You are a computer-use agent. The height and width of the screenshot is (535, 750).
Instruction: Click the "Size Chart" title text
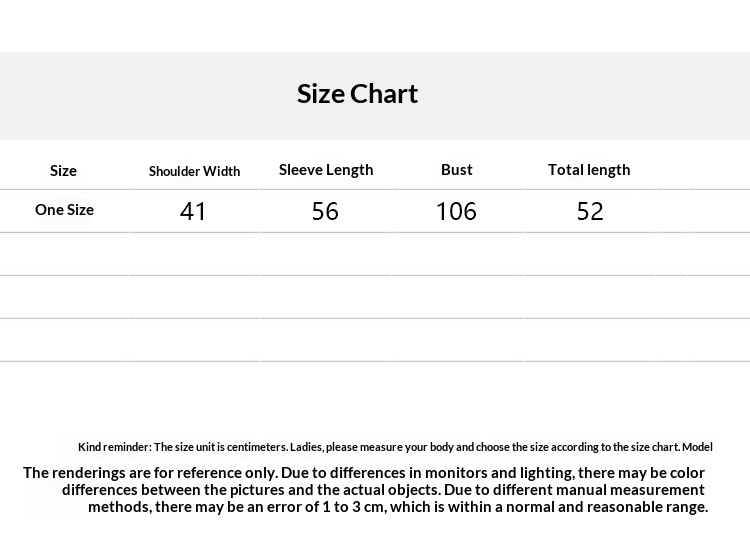357,94
